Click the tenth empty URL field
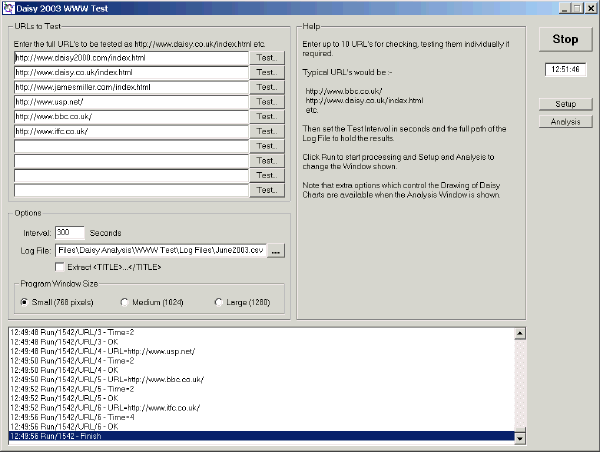This screenshot has width=600, height=452. tap(131, 190)
